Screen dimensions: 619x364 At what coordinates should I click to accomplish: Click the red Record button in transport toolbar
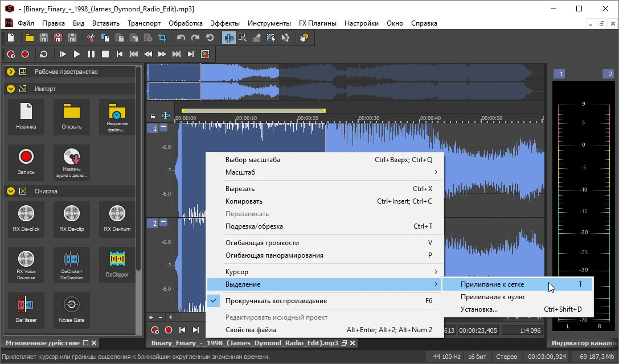tap(25, 54)
